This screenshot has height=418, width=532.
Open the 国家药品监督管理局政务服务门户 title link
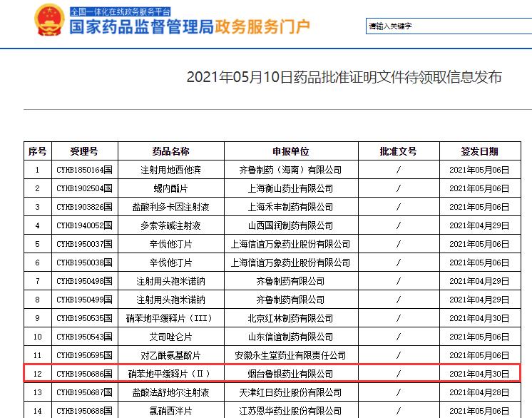pos(190,26)
